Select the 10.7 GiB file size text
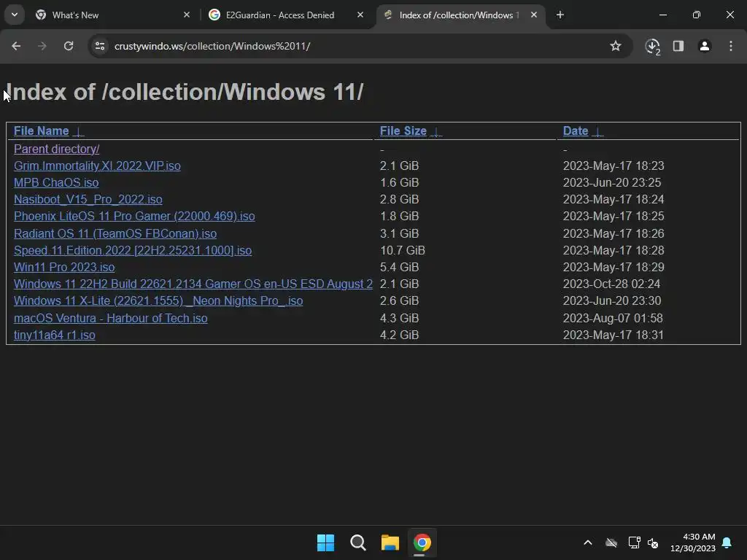Image resolution: width=747 pixels, height=560 pixels. click(x=403, y=251)
